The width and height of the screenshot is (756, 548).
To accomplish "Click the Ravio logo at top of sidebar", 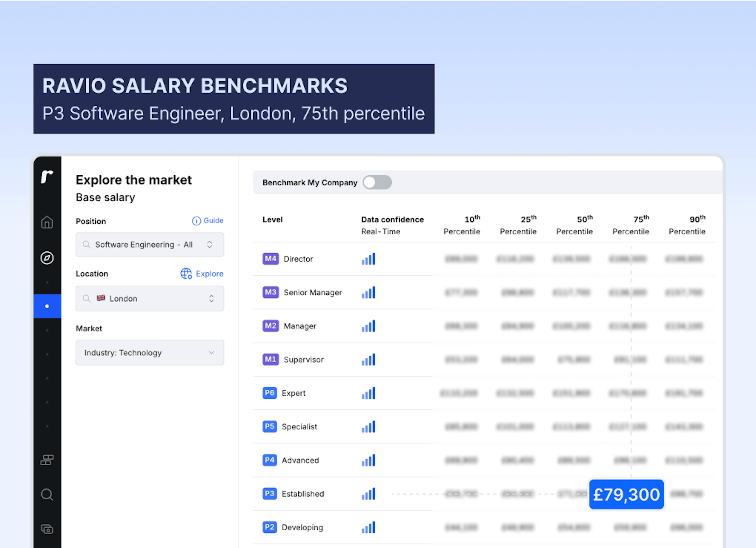I will [x=47, y=177].
